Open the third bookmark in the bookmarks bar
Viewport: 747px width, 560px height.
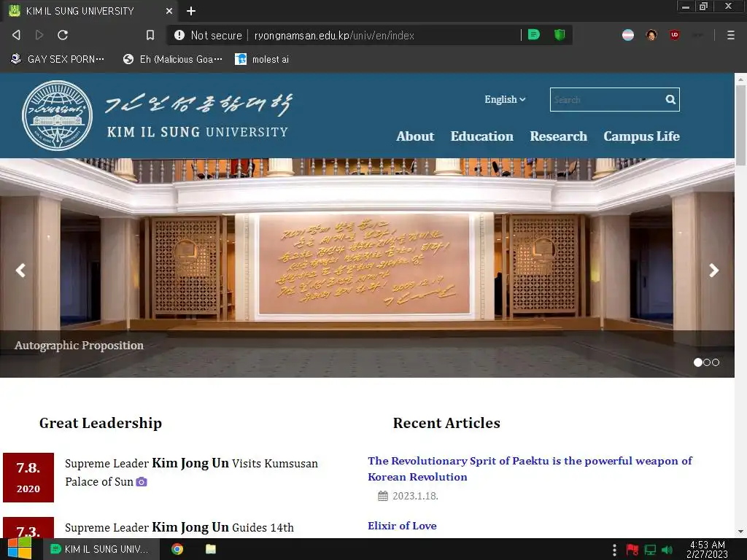pos(262,59)
